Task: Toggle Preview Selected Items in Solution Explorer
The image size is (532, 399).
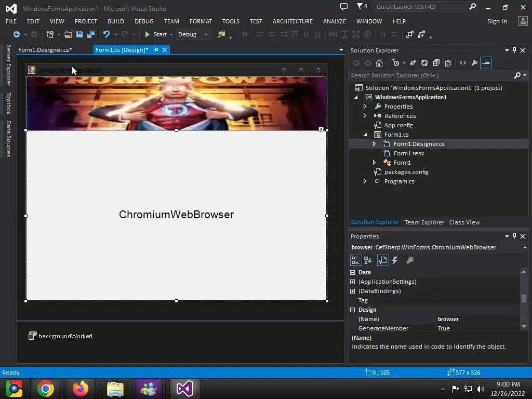Action: (486, 63)
